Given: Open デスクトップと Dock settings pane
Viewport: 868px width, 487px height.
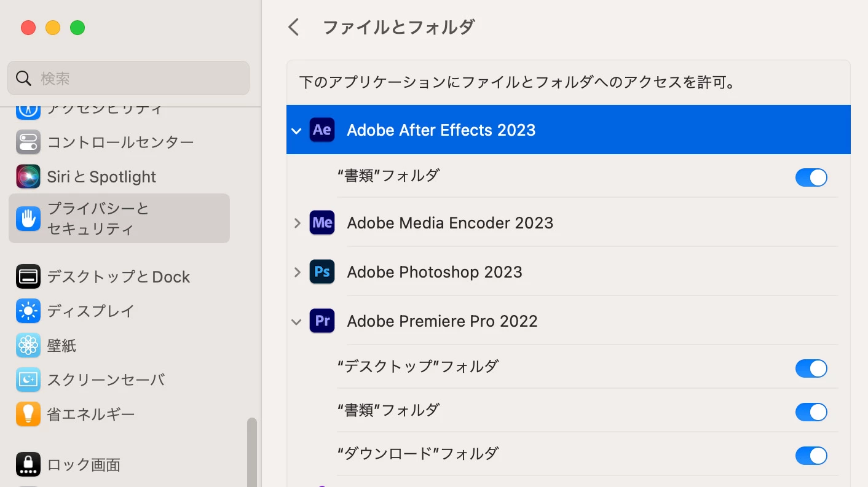Looking at the screenshot, I should (x=119, y=277).
